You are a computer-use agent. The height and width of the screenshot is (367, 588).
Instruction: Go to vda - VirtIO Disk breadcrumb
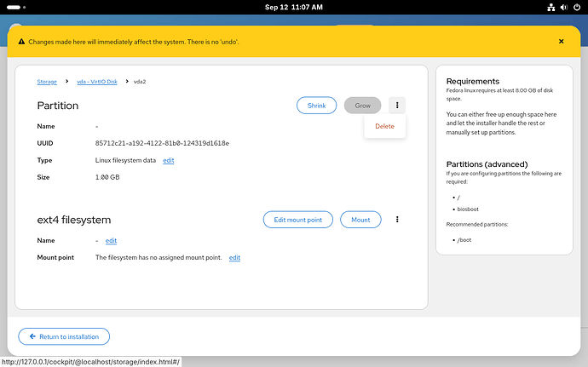[x=97, y=82]
